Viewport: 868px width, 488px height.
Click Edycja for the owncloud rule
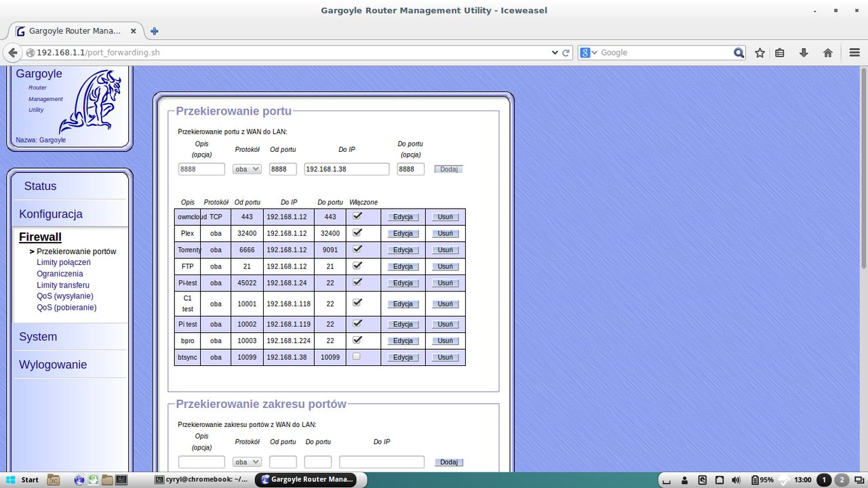click(x=403, y=217)
